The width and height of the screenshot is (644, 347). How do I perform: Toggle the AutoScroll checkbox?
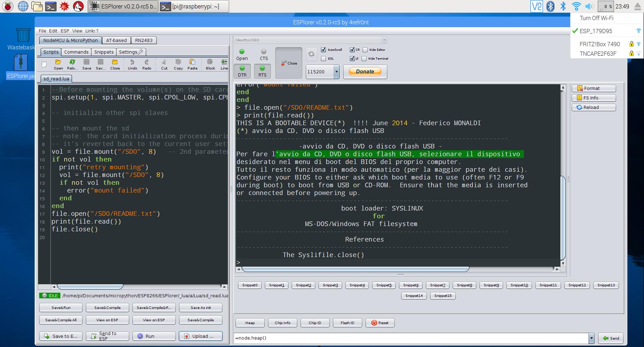[323, 50]
